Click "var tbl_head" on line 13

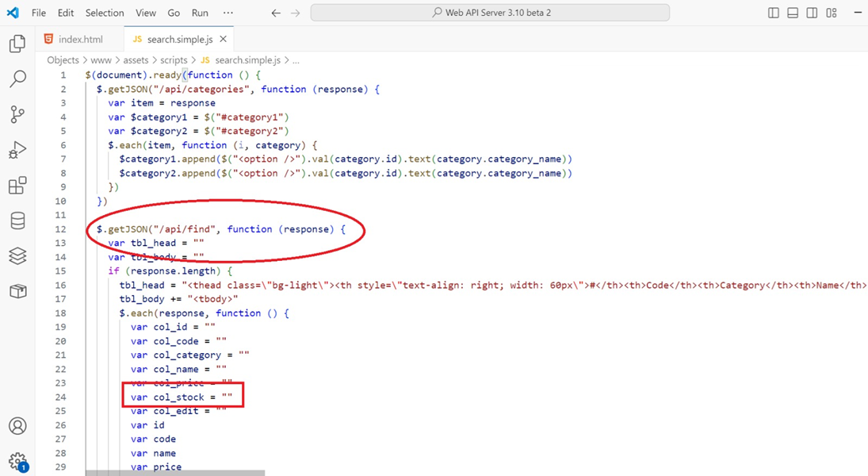142,243
